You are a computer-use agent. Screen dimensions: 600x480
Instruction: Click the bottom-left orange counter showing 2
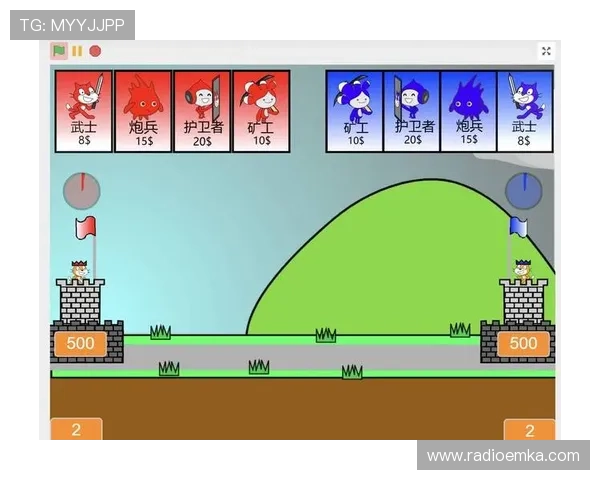coord(76,430)
